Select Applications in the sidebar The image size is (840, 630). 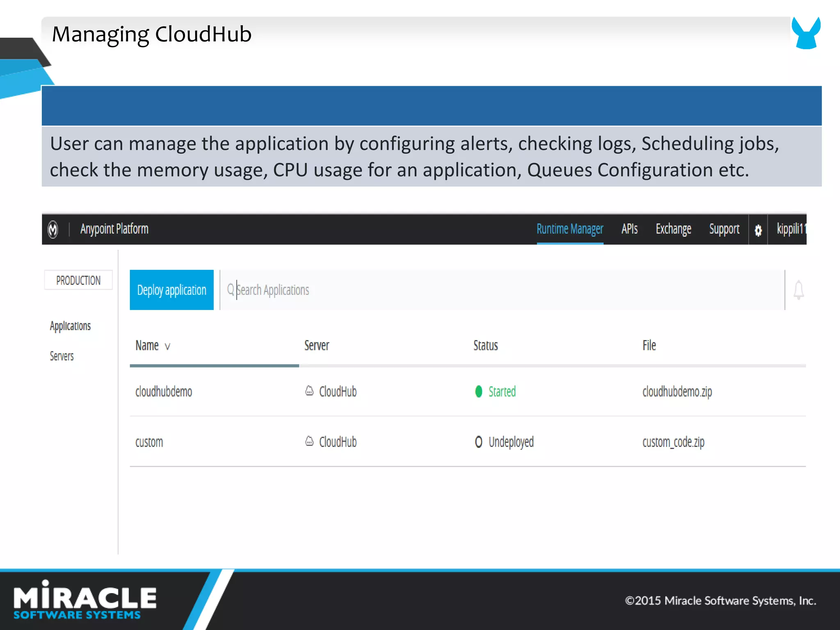(x=70, y=326)
